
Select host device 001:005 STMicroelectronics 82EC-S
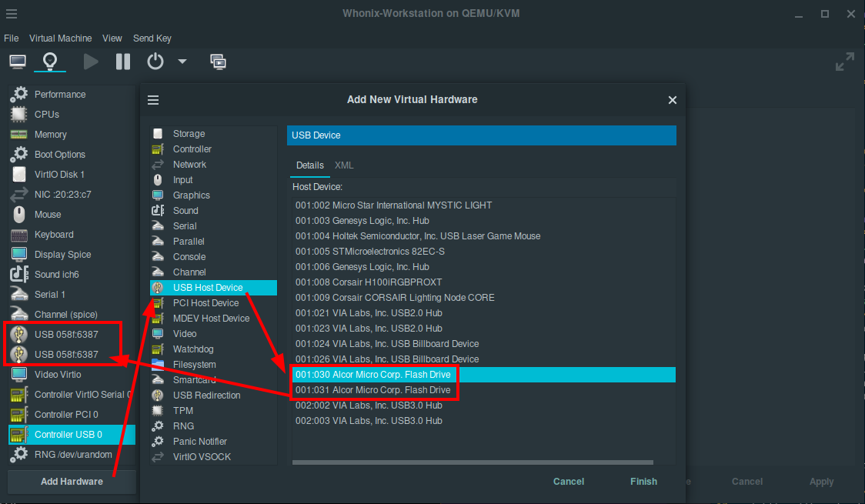484,252
